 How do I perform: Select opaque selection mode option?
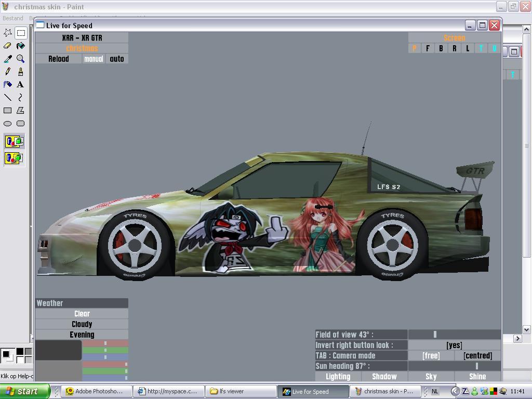point(14,141)
